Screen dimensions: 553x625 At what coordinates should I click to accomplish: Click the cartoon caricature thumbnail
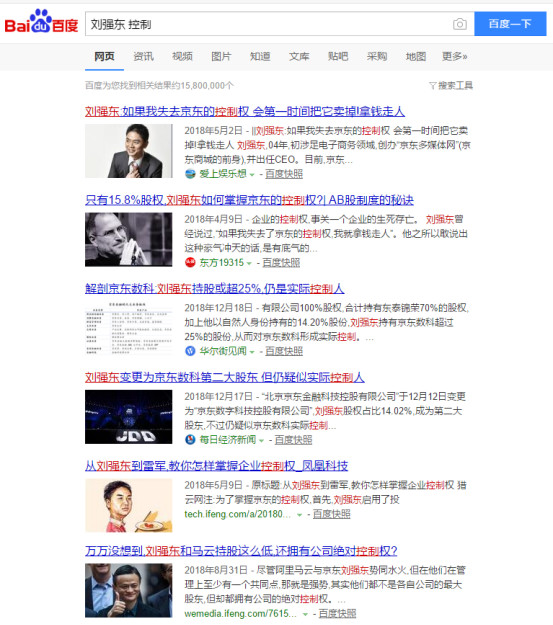pos(129,505)
